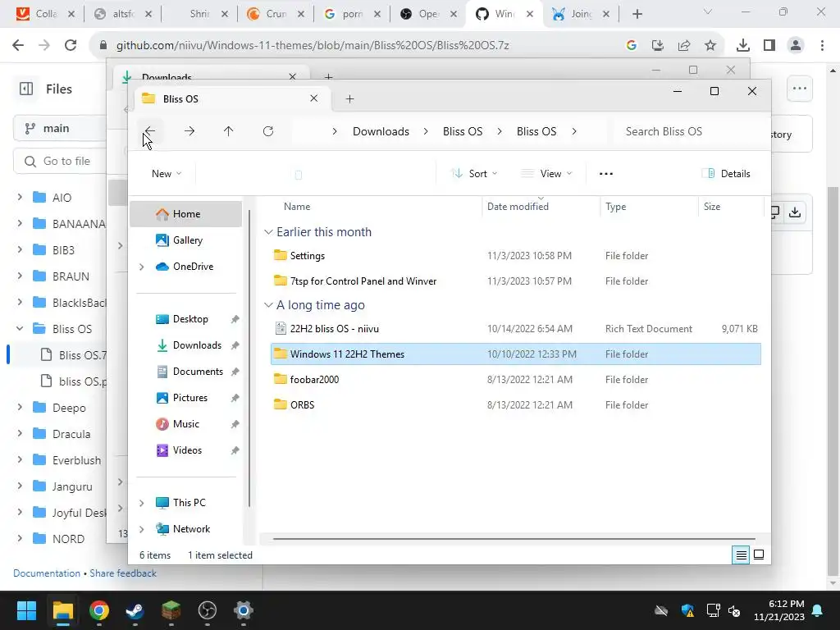Expand Network in navigation pane

(141, 529)
